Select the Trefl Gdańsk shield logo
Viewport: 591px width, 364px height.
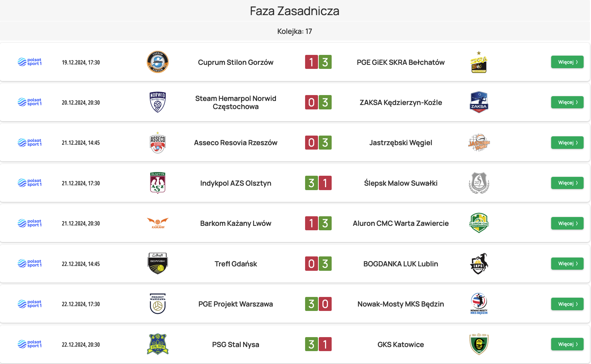158,264
